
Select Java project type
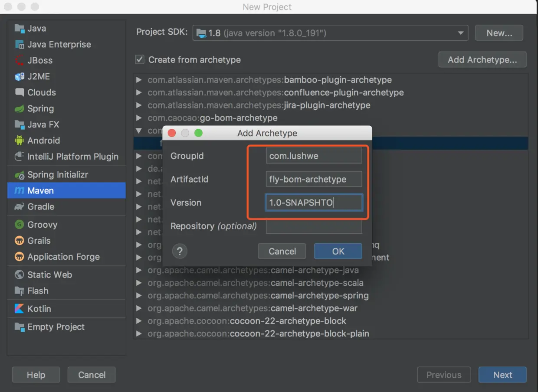pyautogui.click(x=66, y=28)
